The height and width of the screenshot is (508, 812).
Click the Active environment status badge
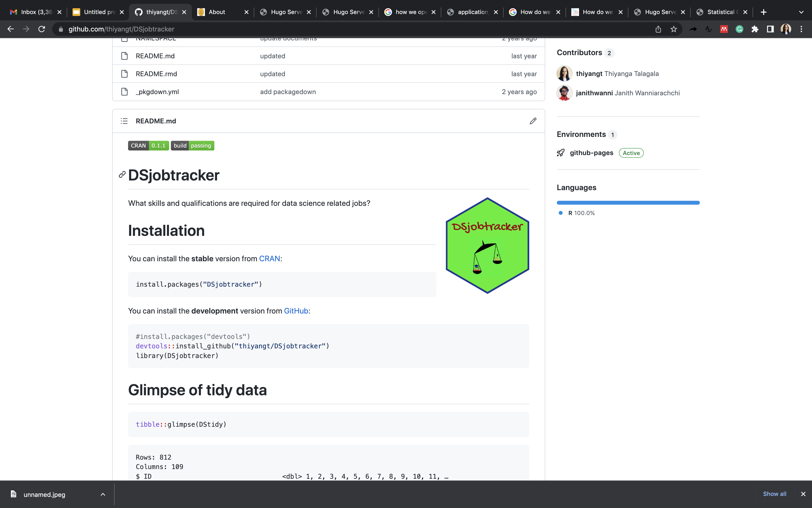[x=631, y=153]
